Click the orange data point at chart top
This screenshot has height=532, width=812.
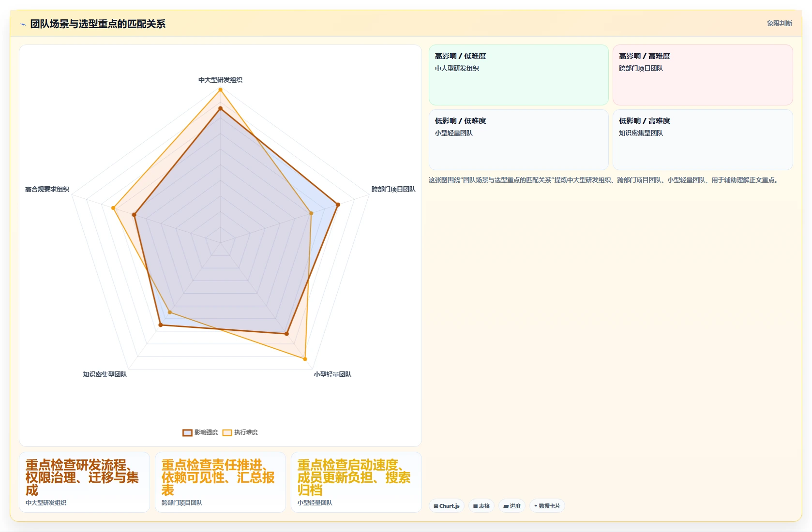click(x=220, y=89)
